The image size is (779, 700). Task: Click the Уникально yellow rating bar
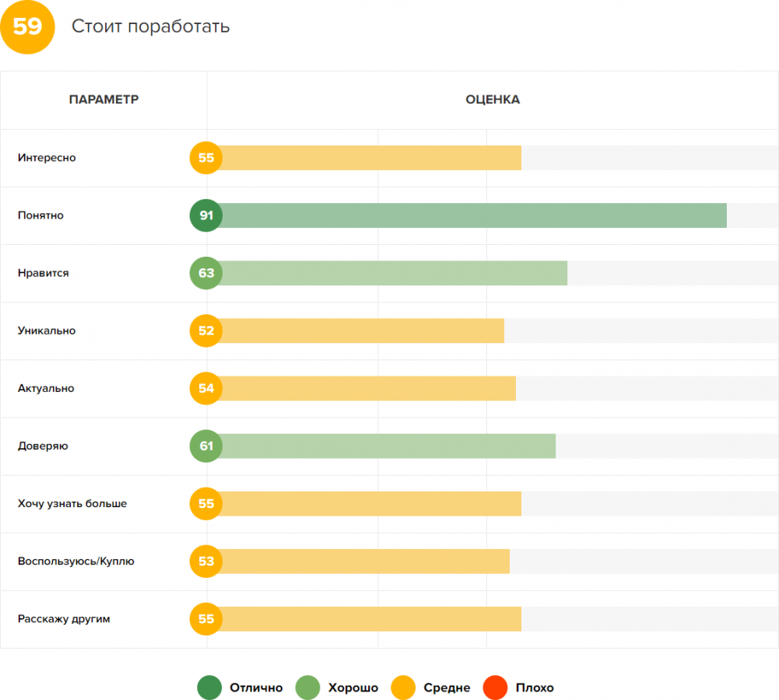point(362,331)
